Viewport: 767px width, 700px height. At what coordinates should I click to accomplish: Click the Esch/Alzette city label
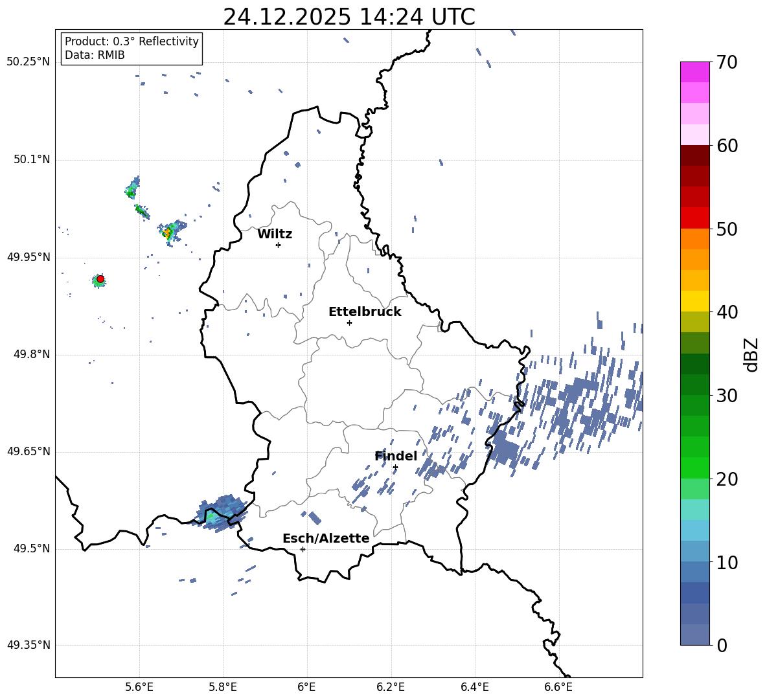click(326, 538)
